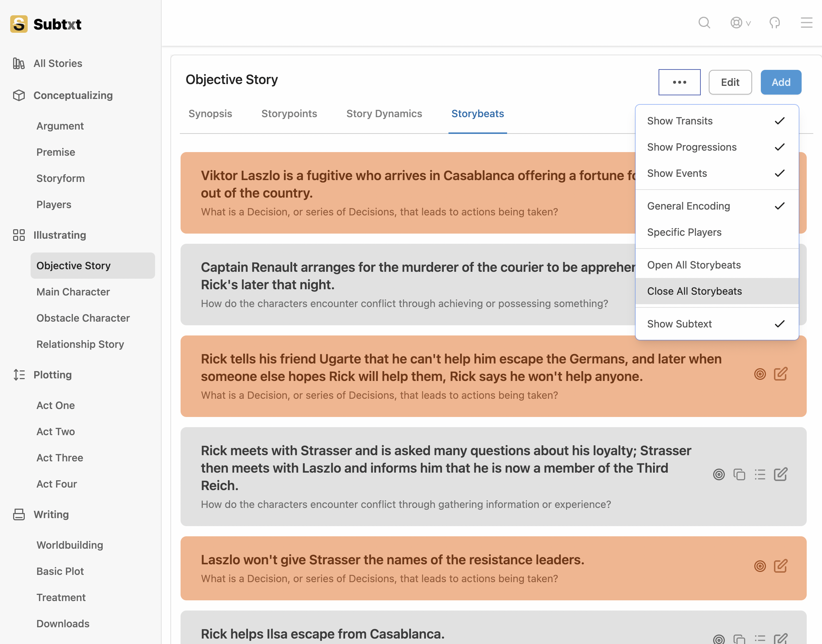
Task: Collapse the Plotting sidebar section
Action: (x=52, y=375)
